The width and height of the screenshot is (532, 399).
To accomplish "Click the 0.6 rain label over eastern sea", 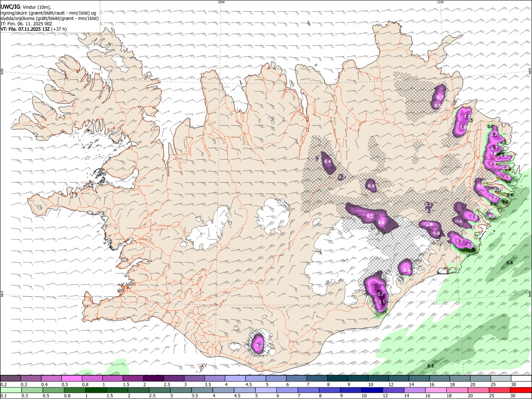I will pyautogui.click(x=510, y=263).
